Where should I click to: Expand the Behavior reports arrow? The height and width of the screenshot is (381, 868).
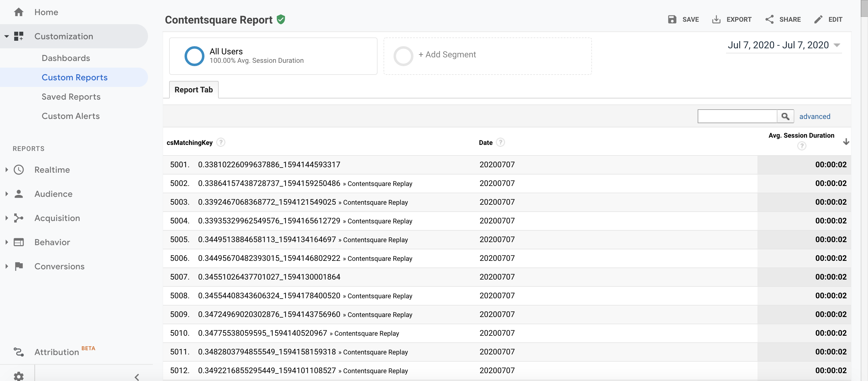click(6, 242)
